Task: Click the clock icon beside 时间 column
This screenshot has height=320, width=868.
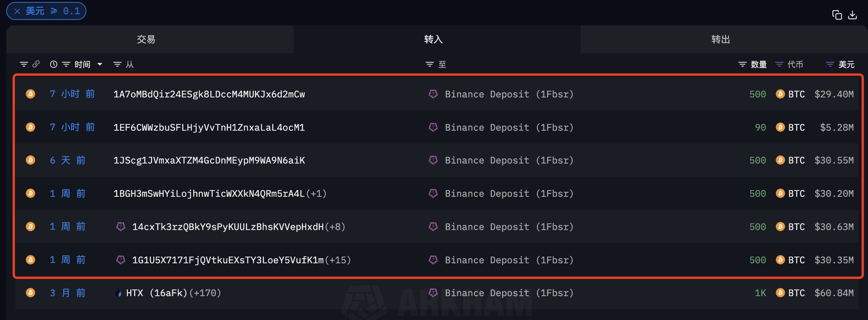Action: [x=54, y=64]
